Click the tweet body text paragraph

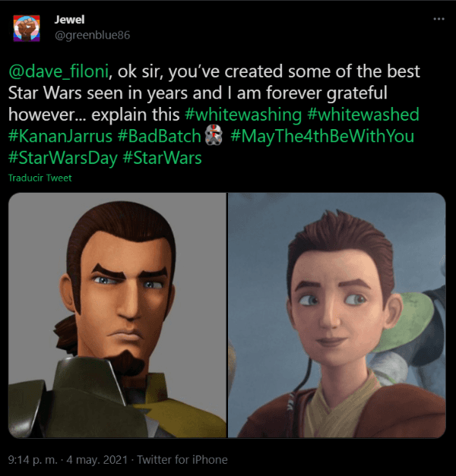pos(214,115)
